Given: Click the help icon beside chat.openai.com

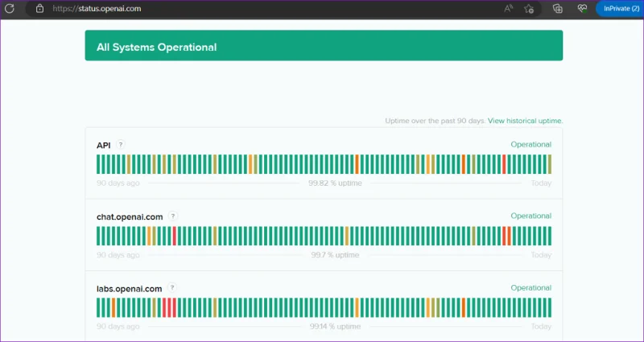Looking at the screenshot, I should pos(173,216).
